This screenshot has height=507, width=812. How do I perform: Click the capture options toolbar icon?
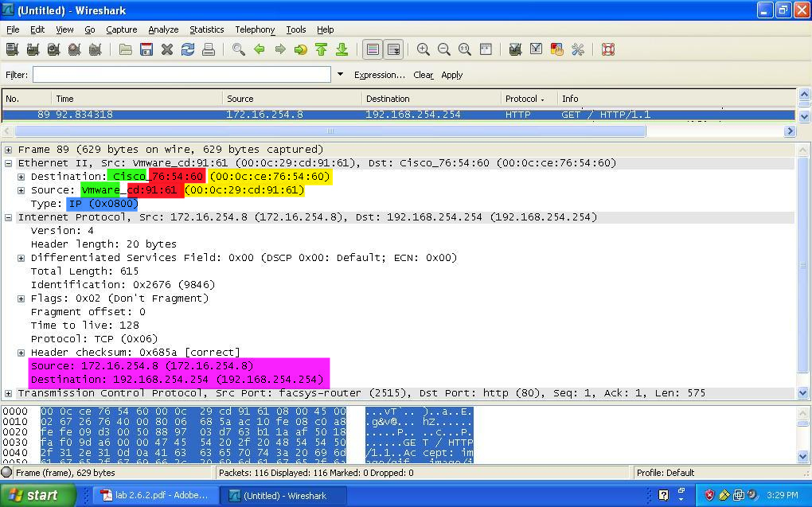pos(33,49)
